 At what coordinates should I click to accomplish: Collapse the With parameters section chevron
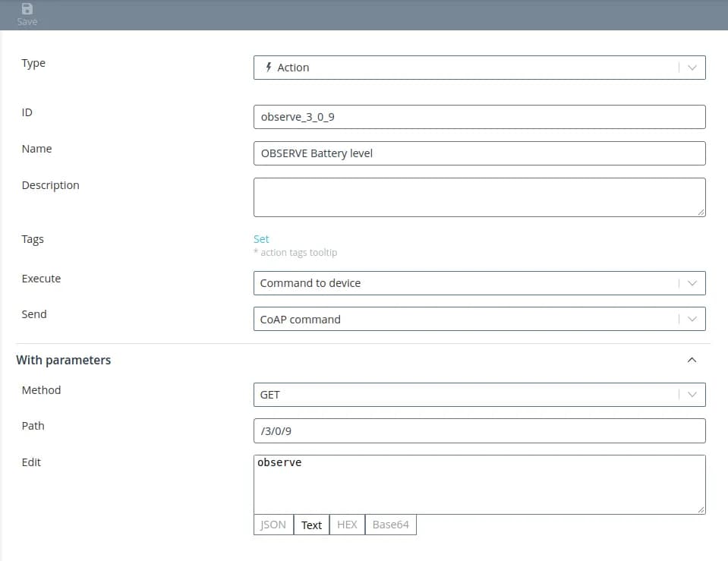point(691,360)
